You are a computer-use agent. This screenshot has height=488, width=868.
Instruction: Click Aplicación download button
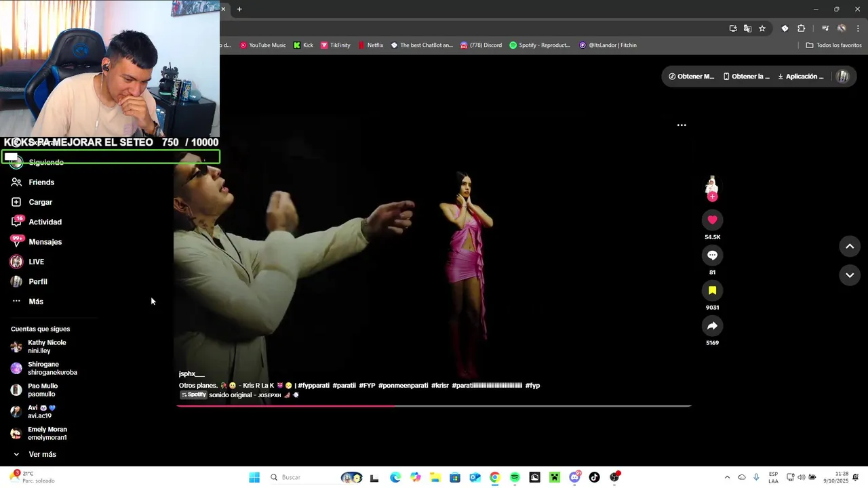point(801,77)
